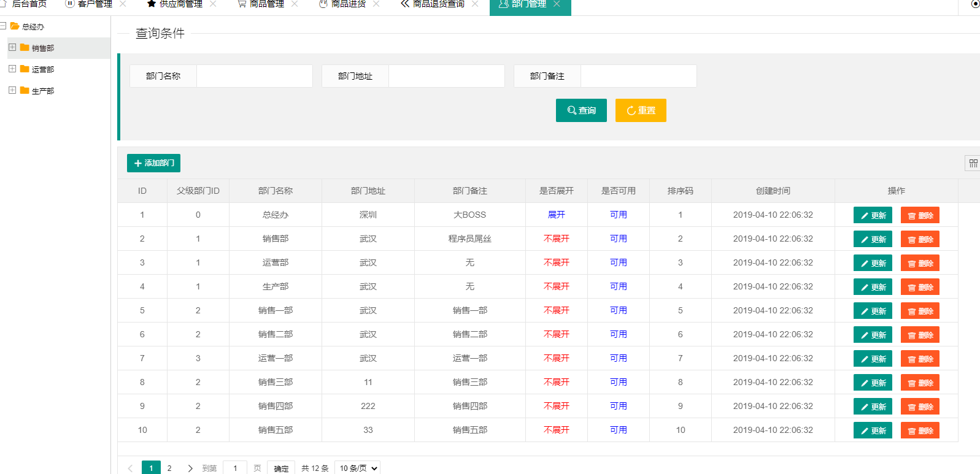
Task: Open the 10 条/页 page size dropdown
Action: [357, 468]
